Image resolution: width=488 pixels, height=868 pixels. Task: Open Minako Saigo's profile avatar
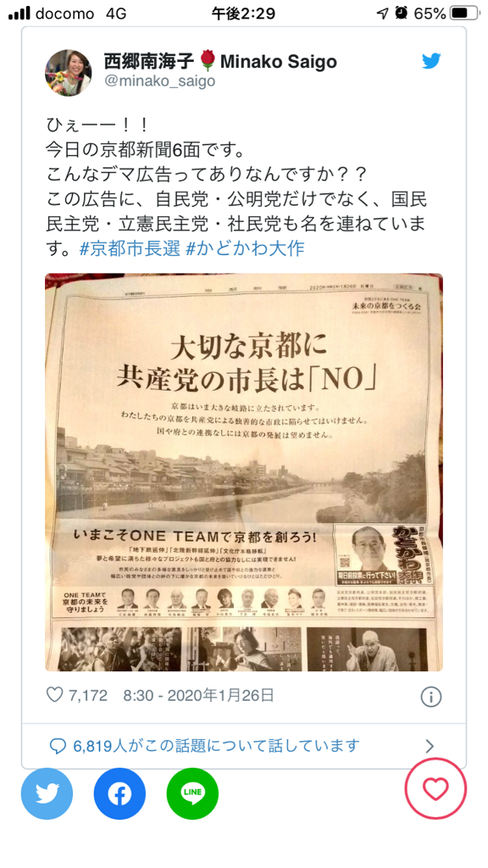click(69, 73)
